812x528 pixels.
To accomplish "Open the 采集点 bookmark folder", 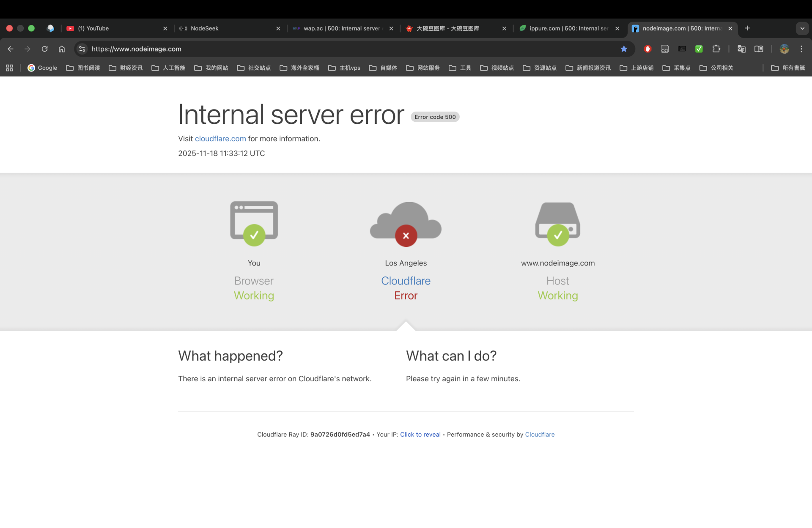I will tap(677, 68).
